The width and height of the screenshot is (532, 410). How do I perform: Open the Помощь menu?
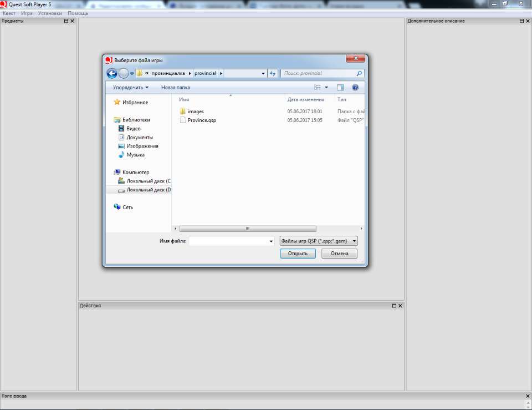tap(78, 13)
